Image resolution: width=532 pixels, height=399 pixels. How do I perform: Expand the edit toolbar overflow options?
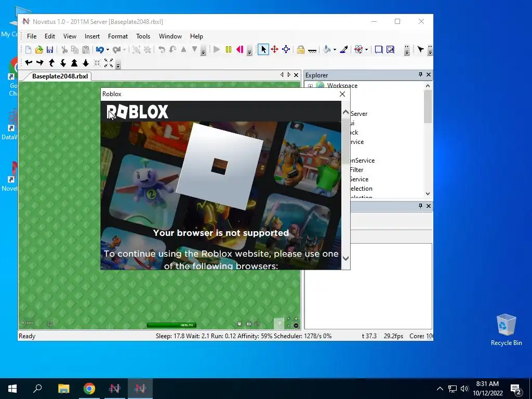pyautogui.click(x=204, y=50)
